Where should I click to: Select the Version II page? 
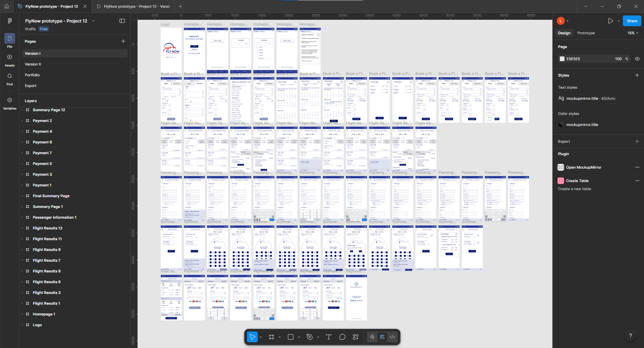pos(75,64)
